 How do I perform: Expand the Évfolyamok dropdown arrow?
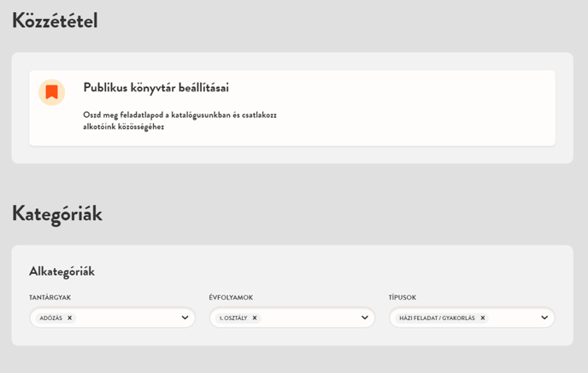(x=365, y=318)
